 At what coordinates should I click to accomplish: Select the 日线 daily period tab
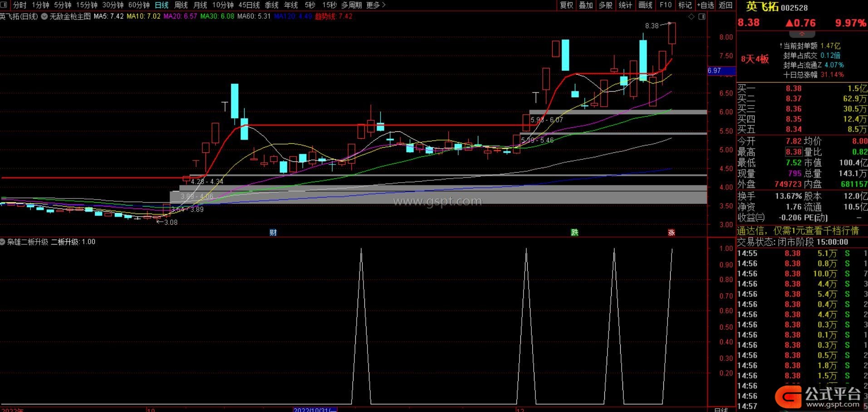coord(162,5)
